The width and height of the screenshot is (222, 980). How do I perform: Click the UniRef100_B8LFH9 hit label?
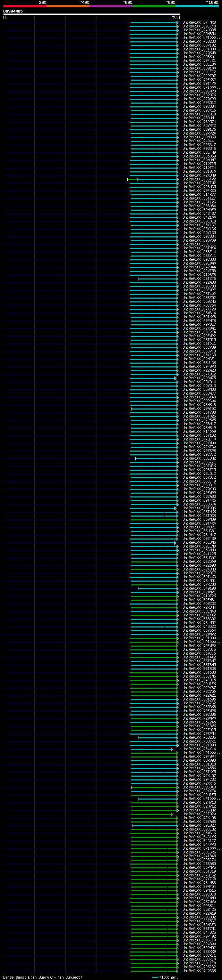[199, 152]
